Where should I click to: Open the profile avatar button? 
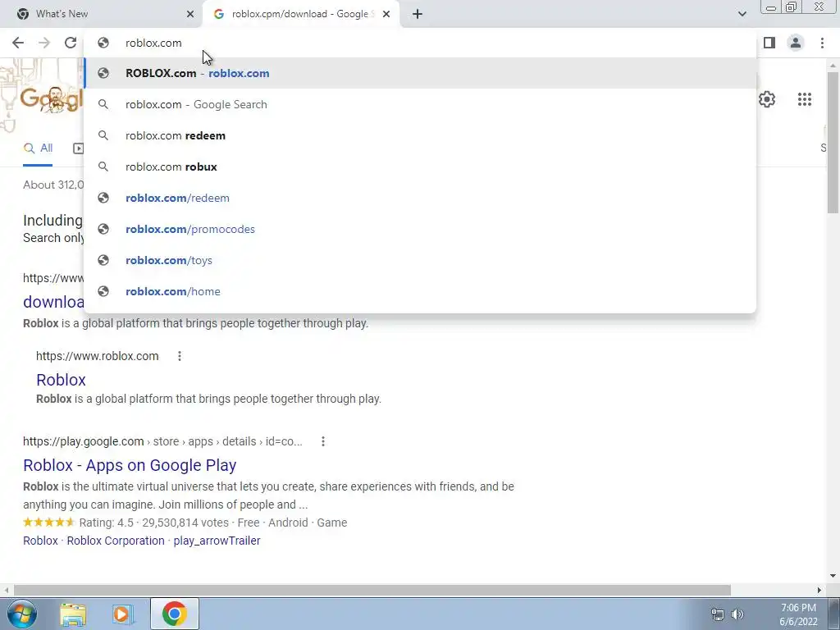coord(796,43)
